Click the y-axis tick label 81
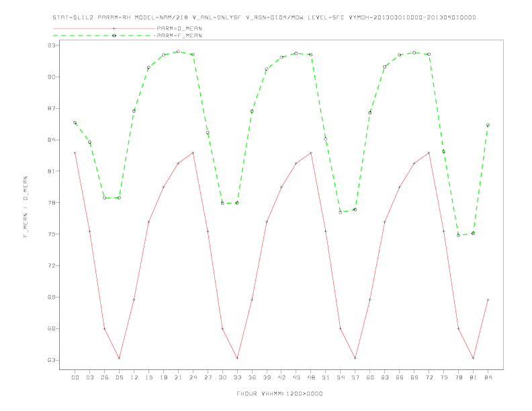This screenshot has height=411, width=532. (52, 171)
